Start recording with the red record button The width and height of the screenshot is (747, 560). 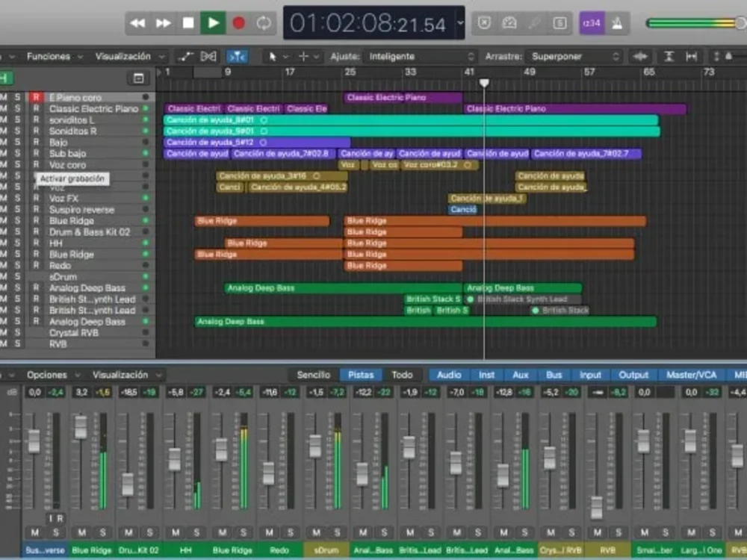click(x=239, y=23)
